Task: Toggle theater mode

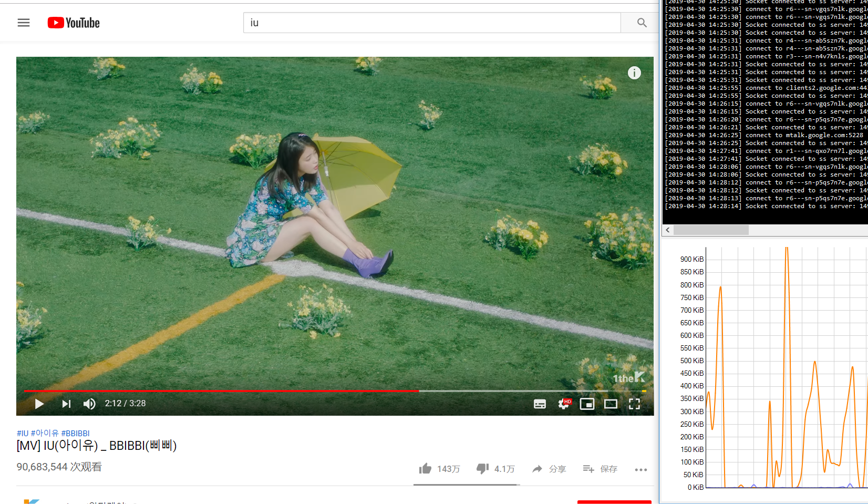Action: coord(611,404)
